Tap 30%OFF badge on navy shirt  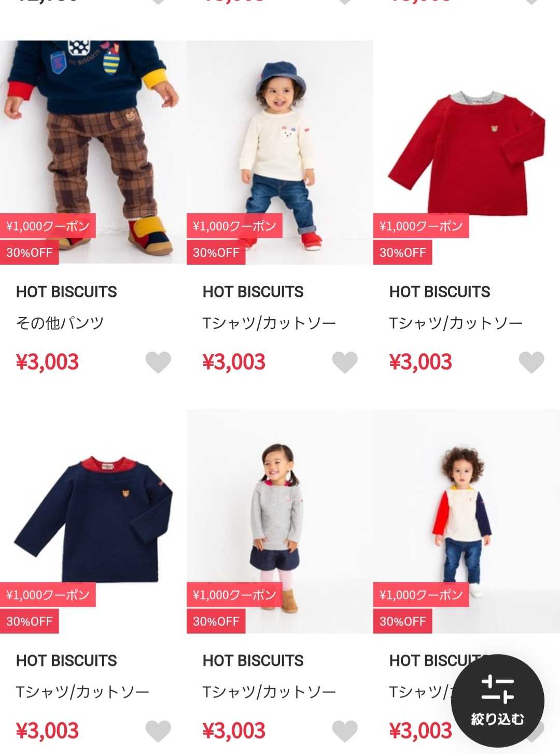tap(29, 622)
